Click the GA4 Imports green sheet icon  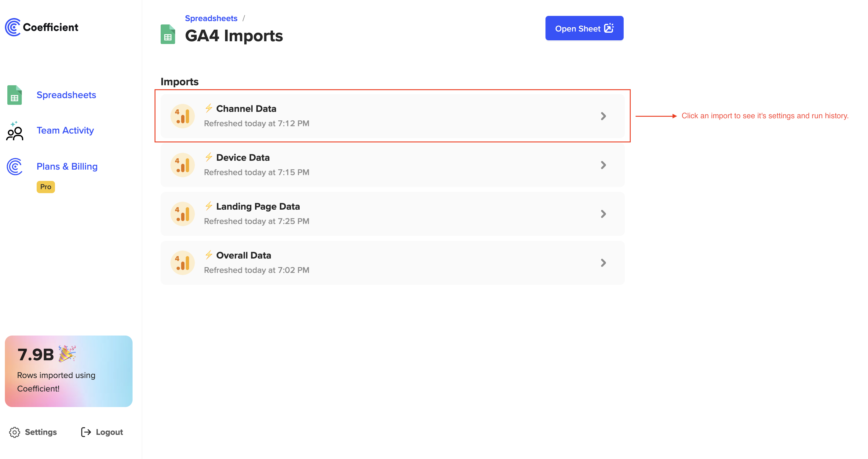coord(168,35)
